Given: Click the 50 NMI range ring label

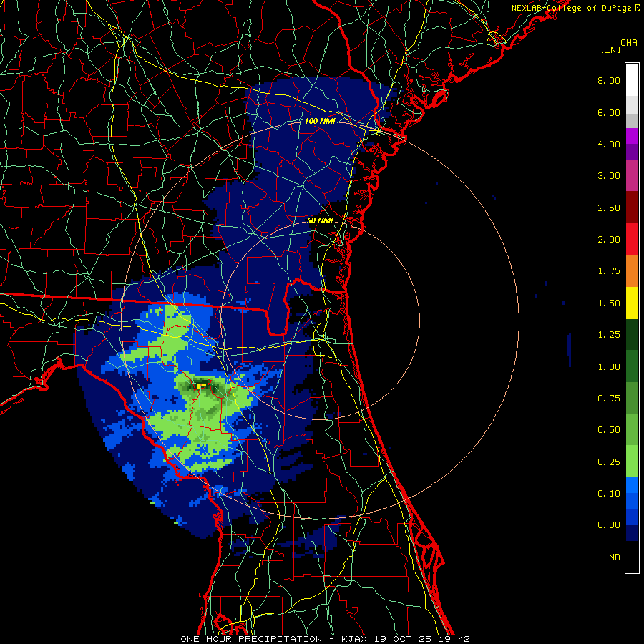Looking at the screenshot, I should pos(320,220).
